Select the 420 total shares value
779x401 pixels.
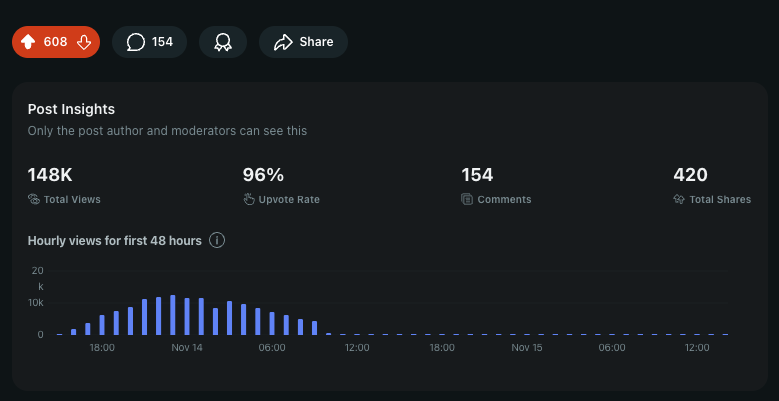[691, 175]
